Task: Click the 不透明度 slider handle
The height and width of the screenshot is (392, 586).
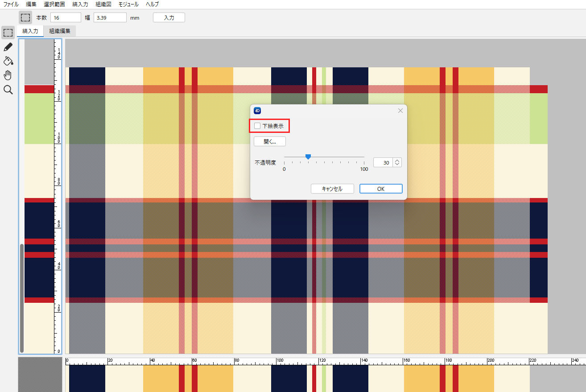Action: pos(308,157)
